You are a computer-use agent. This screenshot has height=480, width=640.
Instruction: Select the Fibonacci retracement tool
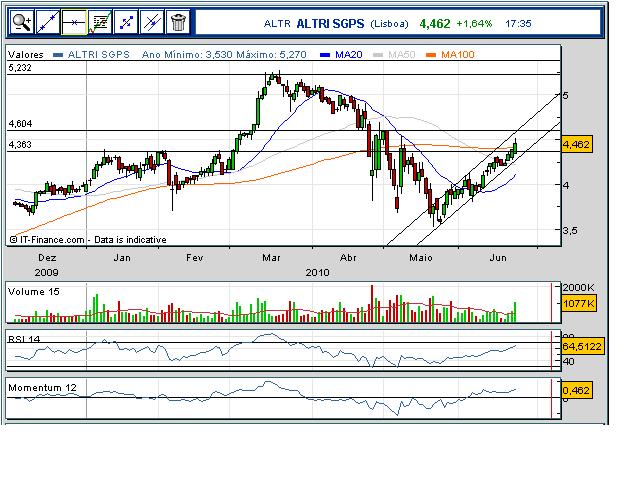[x=100, y=22]
